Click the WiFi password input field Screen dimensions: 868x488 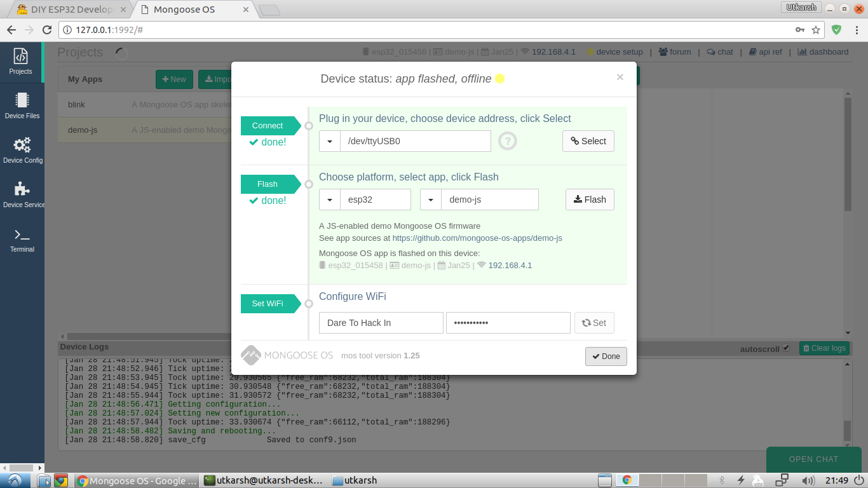(508, 323)
